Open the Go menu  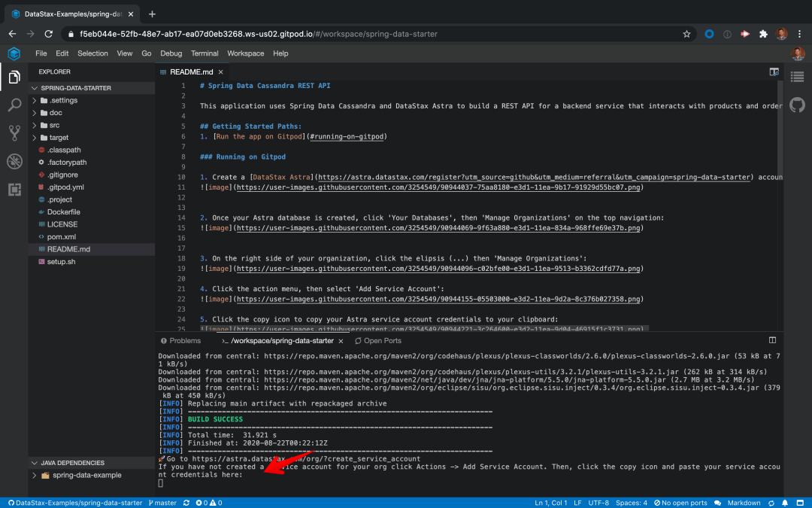pos(147,53)
